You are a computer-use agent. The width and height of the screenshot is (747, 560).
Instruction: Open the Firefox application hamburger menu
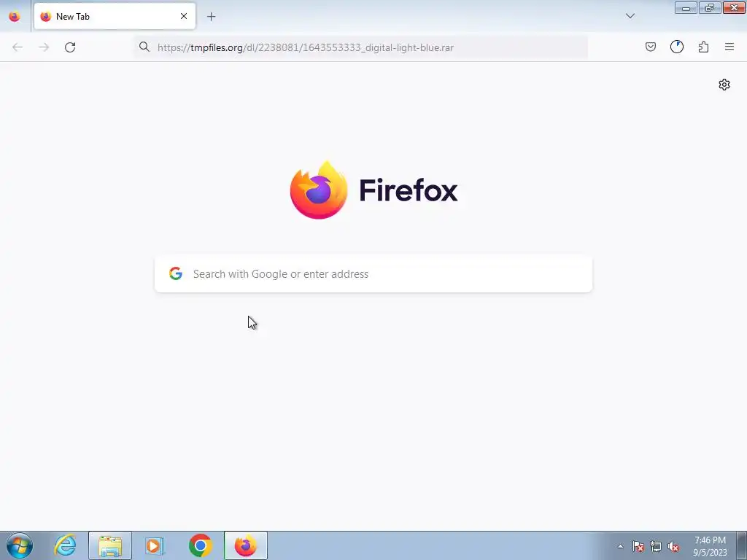pos(729,47)
